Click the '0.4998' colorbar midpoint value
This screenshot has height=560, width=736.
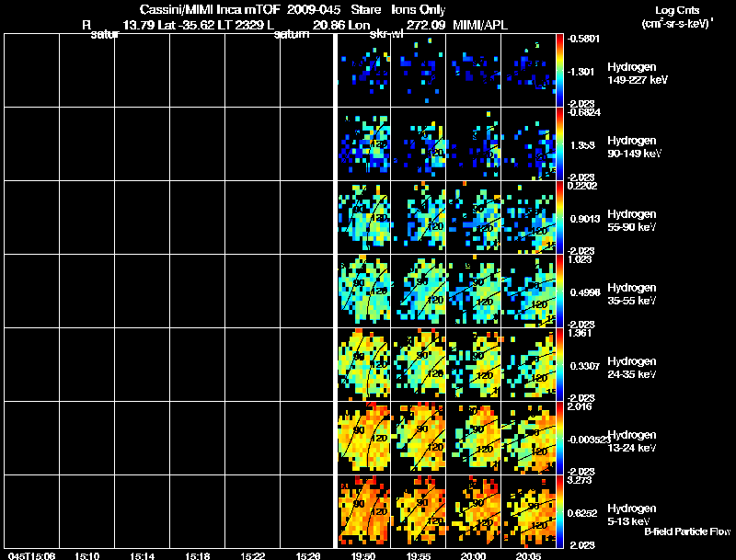point(585,292)
